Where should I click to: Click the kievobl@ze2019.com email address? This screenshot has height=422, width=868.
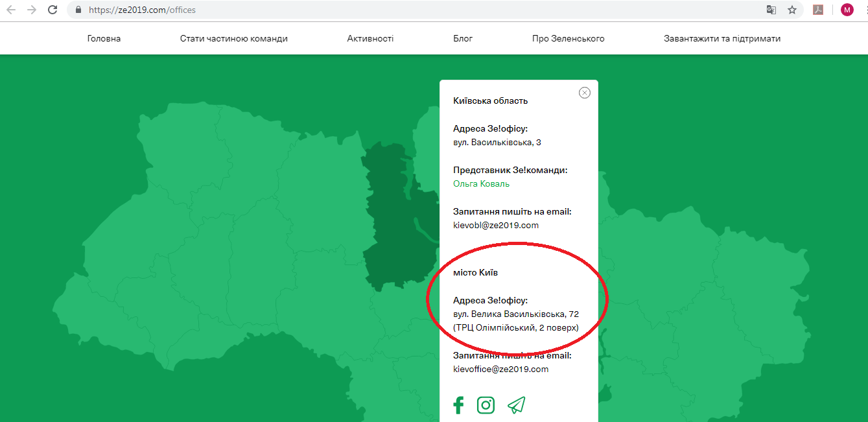[x=496, y=226]
